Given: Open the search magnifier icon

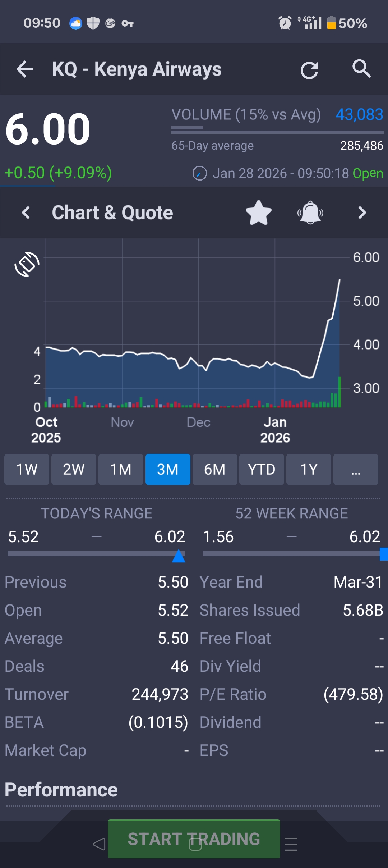Looking at the screenshot, I should (361, 68).
